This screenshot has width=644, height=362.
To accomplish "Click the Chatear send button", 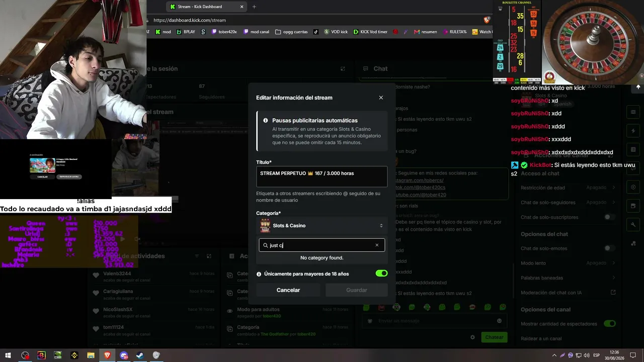I will pos(494,337).
